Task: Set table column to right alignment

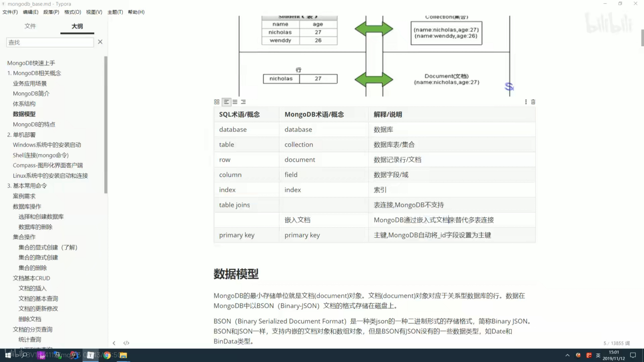Action: pos(242,102)
